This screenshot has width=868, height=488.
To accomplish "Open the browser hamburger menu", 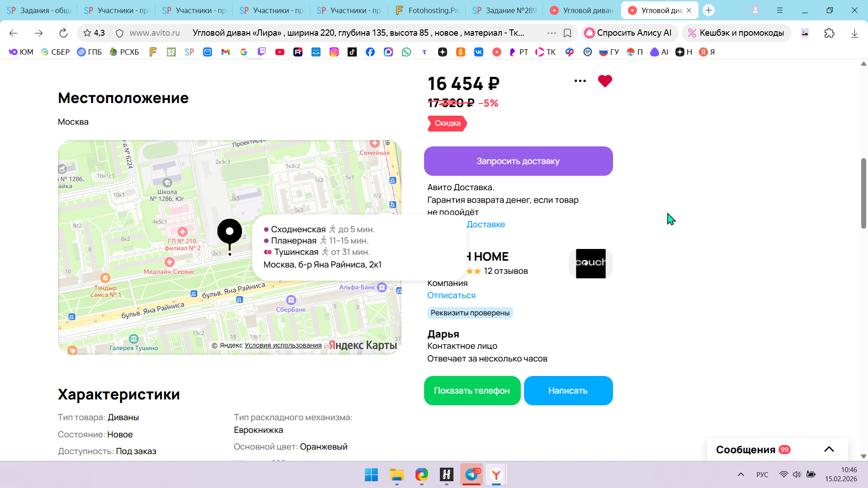I will 780,10.
